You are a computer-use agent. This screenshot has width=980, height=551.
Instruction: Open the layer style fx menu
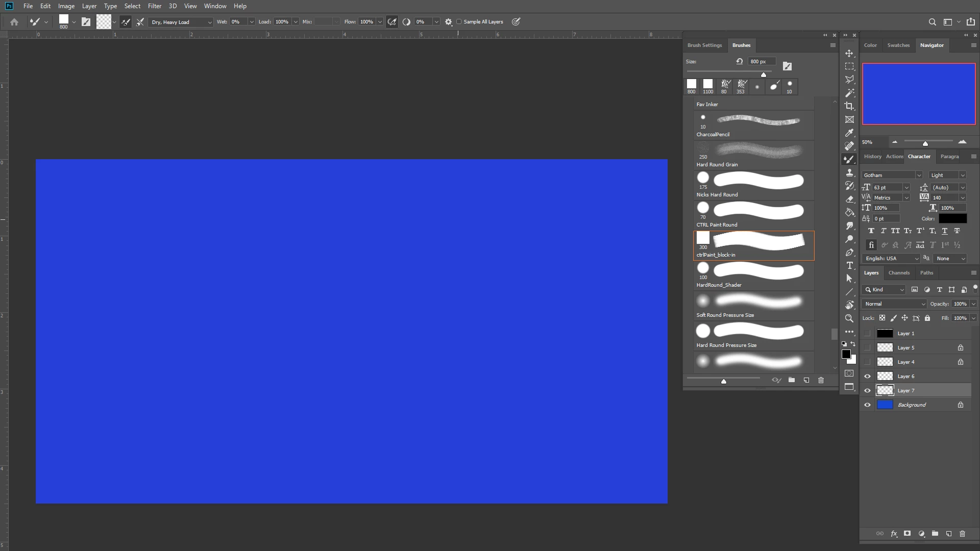pos(894,534)
